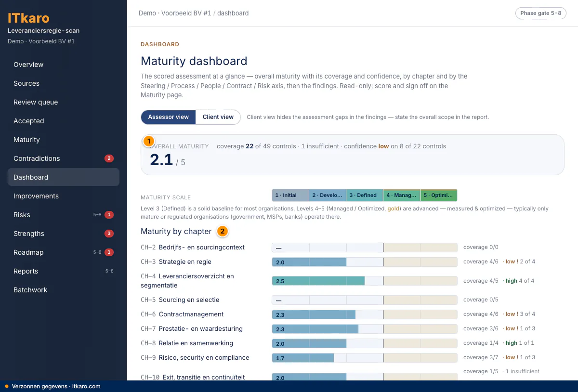Click 'CH-5 Sourcing en selectie' label
578x392 pixels.
pyautogui.click(x=180, y=300)
